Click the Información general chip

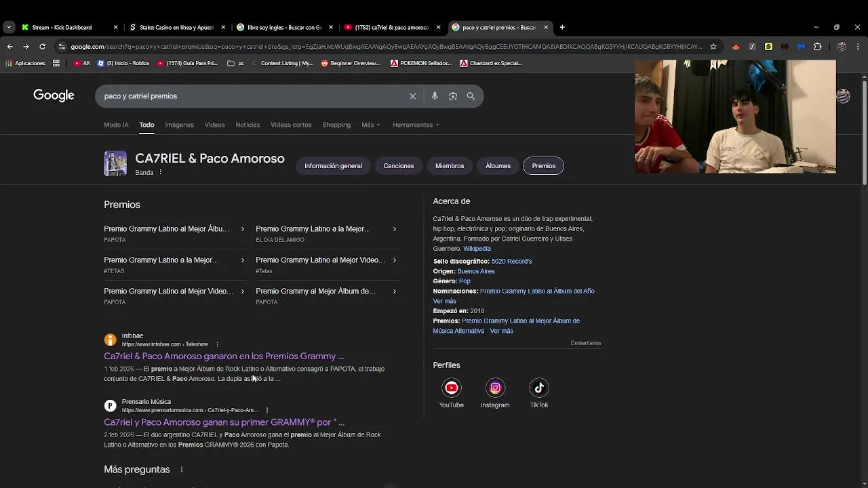333,165
